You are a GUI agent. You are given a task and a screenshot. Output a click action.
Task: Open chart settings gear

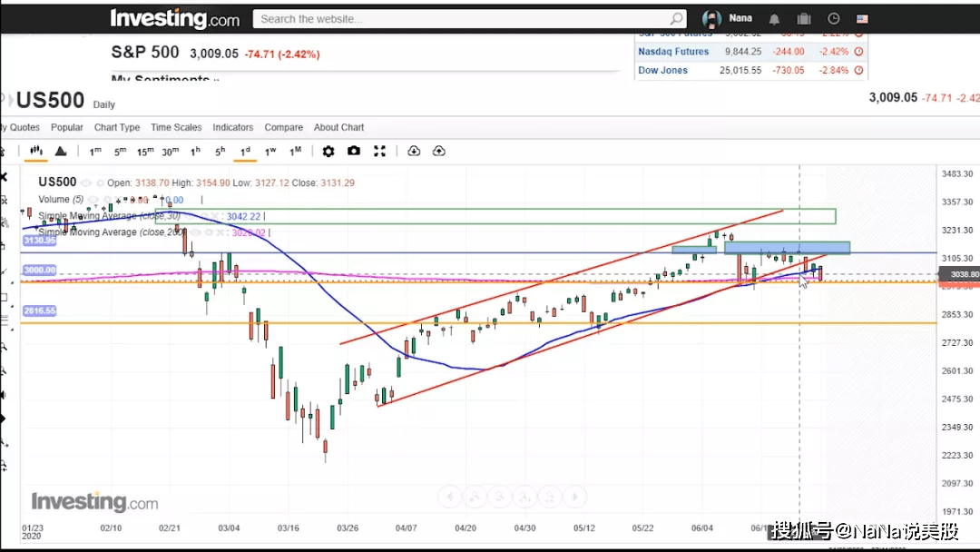click(328, 152)
